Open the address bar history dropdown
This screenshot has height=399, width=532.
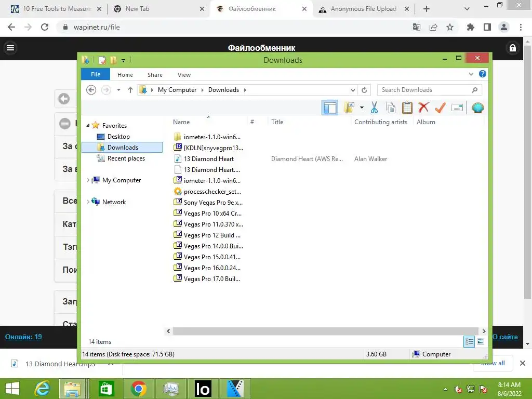pyautogui.click(x=353, y=90)
